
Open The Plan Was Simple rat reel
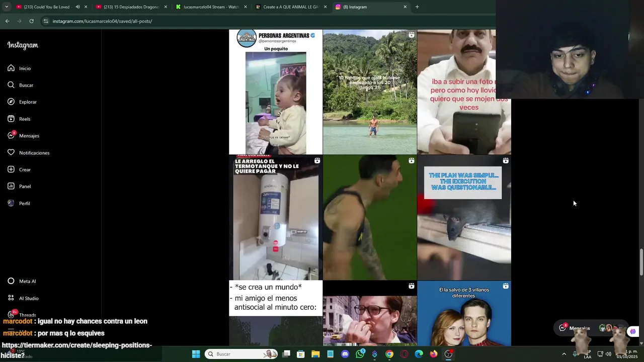pos(464,217)
